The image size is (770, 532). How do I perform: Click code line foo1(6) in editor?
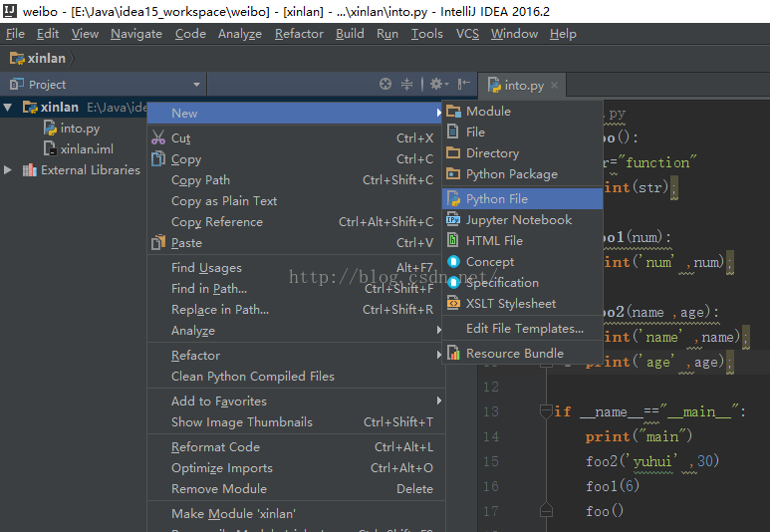[x=613, y=486]
